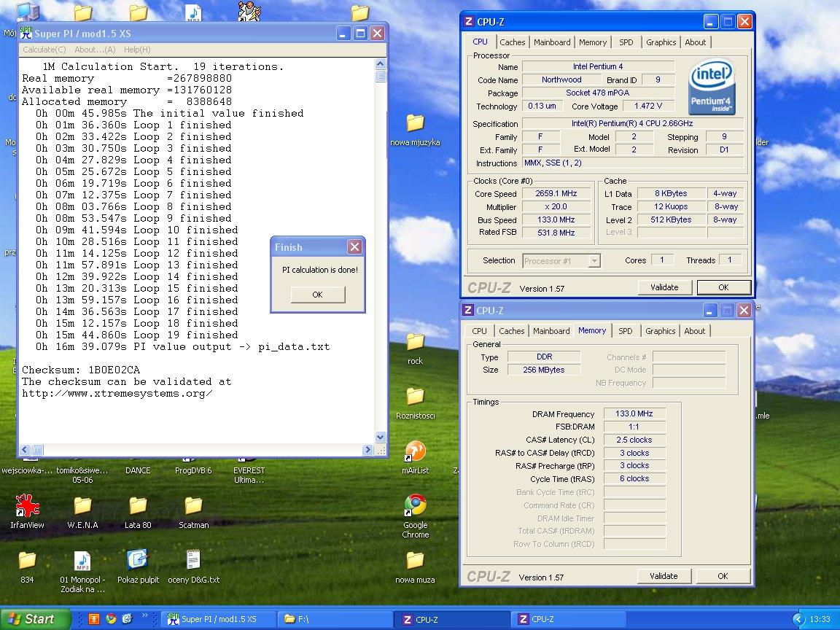
Task: Click the http://www.xtremesystems.org/ text
Action: click(x=117, y=394)
